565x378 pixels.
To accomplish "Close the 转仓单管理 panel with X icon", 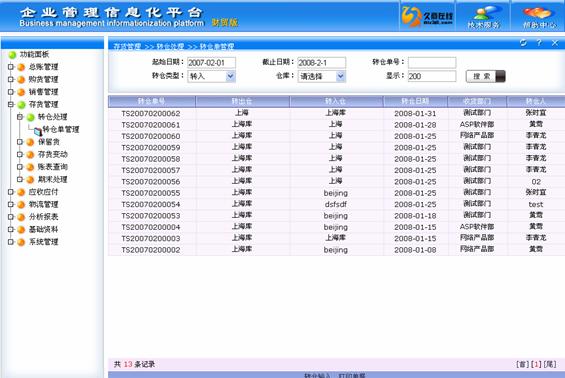I will (555, 43).
